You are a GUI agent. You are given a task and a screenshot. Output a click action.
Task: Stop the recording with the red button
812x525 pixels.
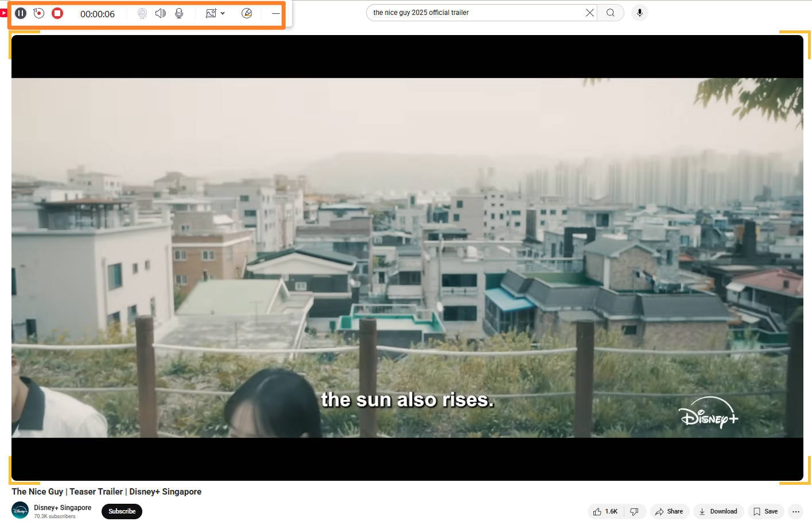[x=57, y=13]
